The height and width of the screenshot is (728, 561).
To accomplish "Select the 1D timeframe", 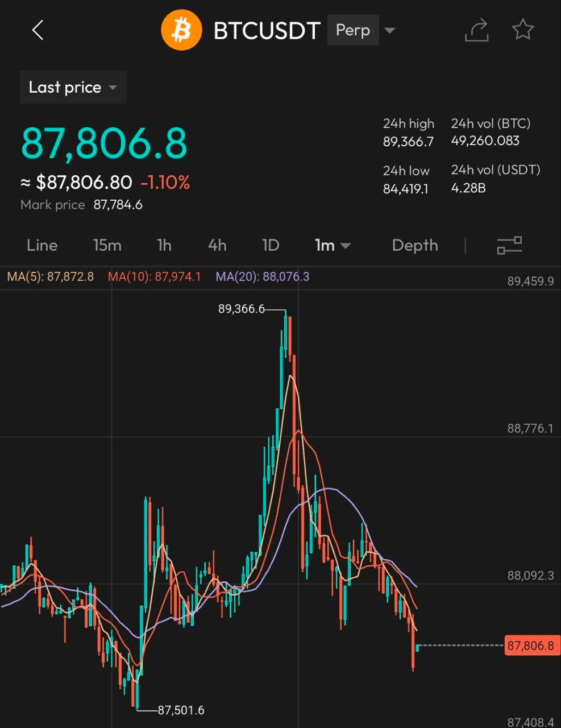I will 271,245.
